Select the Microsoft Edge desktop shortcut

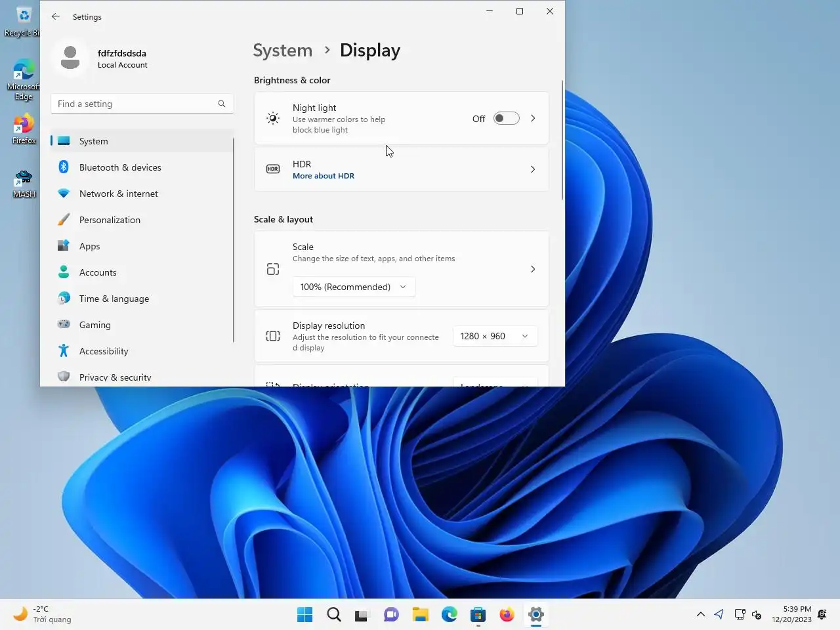(23, 79)
